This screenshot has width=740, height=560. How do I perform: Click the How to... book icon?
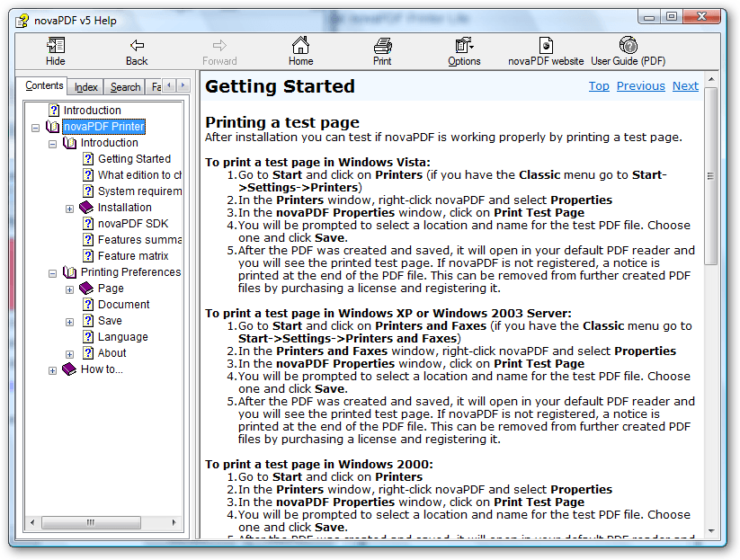(69, 369)
